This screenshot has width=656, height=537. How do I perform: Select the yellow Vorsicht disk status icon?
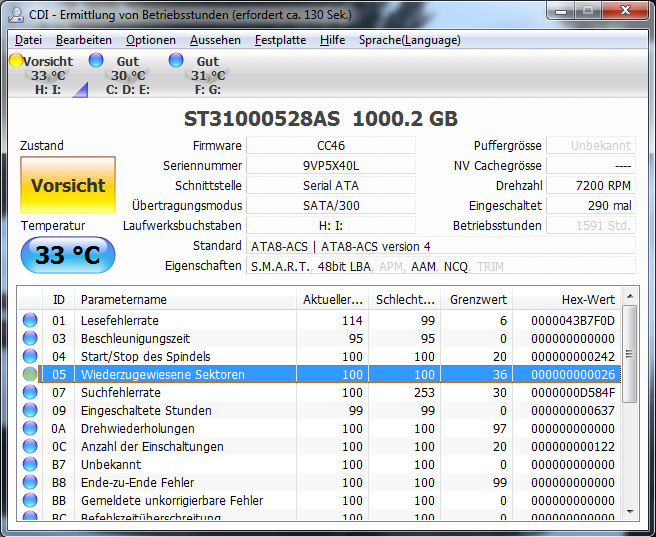[16, 60]
